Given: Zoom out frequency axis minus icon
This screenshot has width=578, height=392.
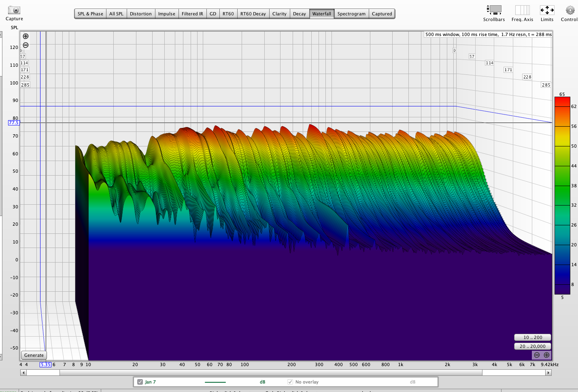Looking at the screenshot, I should pyautogui.click(x=537, y=355).
